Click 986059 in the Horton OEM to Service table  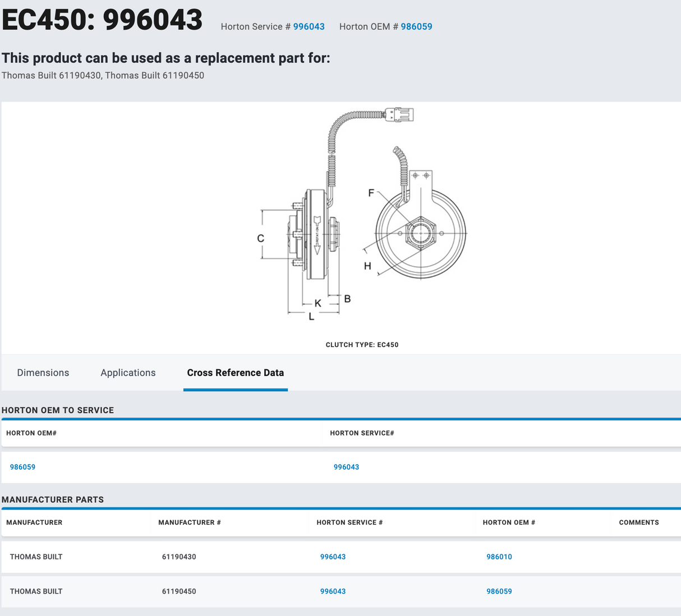coord(22,467)
